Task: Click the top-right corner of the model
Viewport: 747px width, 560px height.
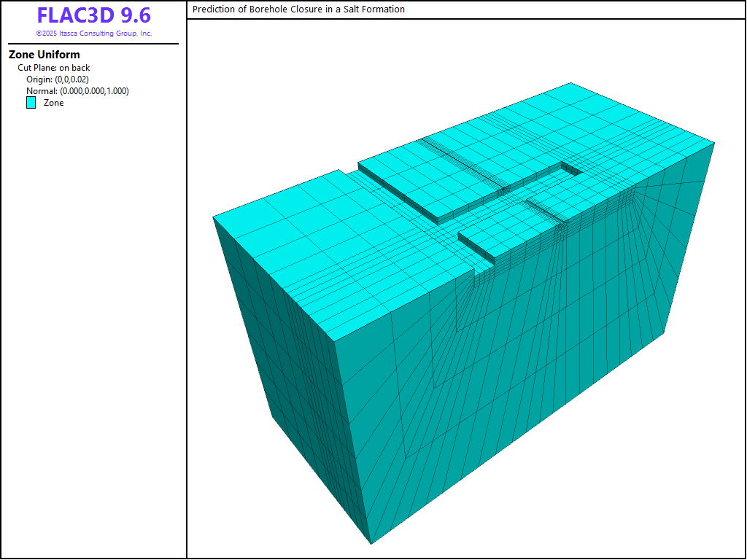Action: coord(714,143)
